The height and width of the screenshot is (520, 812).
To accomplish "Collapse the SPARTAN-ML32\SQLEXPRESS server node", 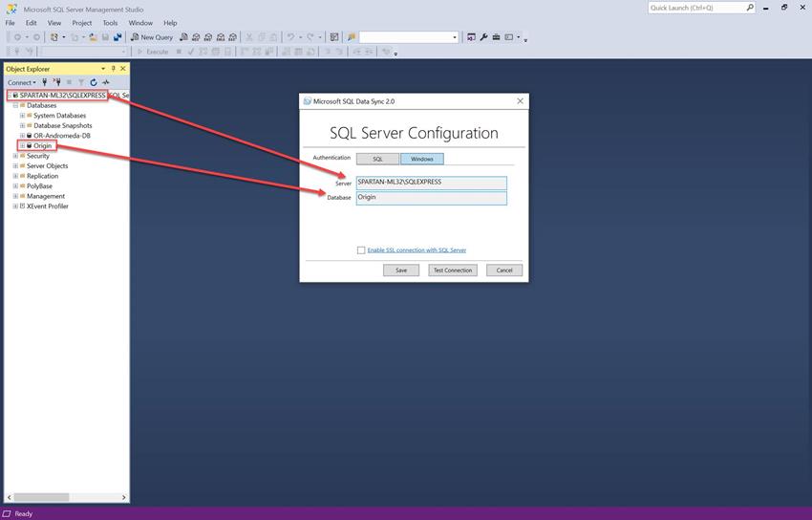I will tap(10, 96).
